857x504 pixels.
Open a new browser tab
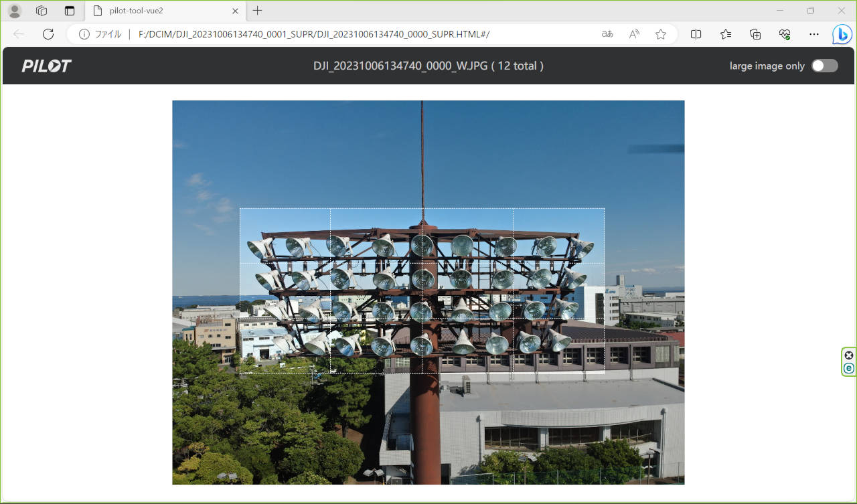point(258,11)
